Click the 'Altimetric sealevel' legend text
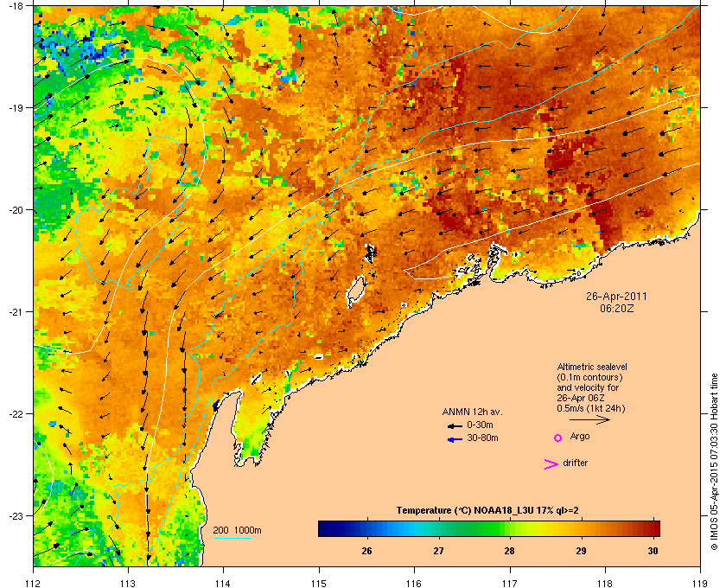The image size is (726, 588). (x=592, y=367)
